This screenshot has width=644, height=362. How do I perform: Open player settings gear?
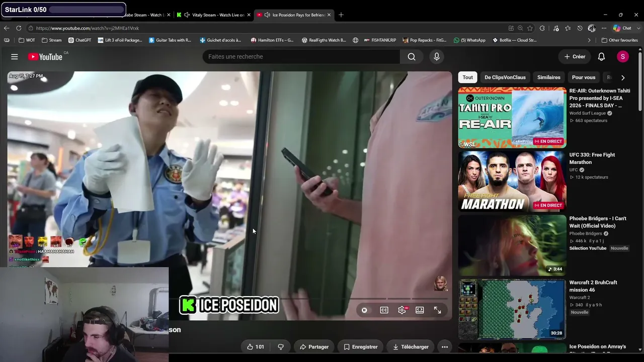pos(402,310)
